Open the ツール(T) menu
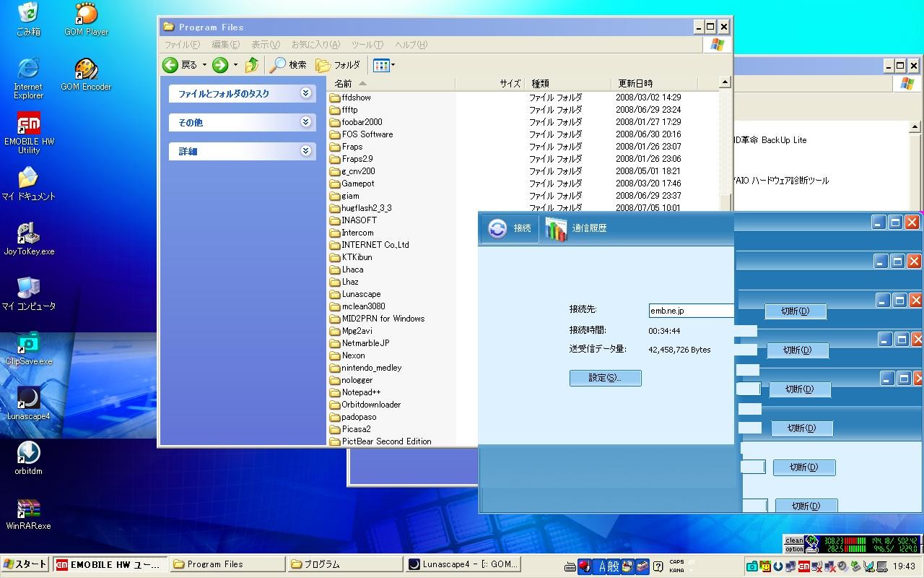924x578 pixels. (x=367, y=45)
